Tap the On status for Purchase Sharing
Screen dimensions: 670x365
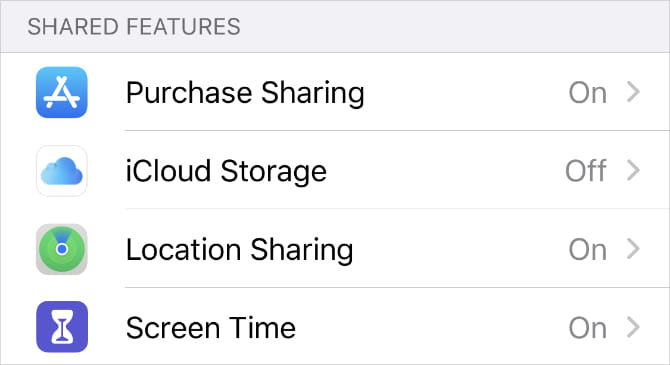[x=588, y=93]
